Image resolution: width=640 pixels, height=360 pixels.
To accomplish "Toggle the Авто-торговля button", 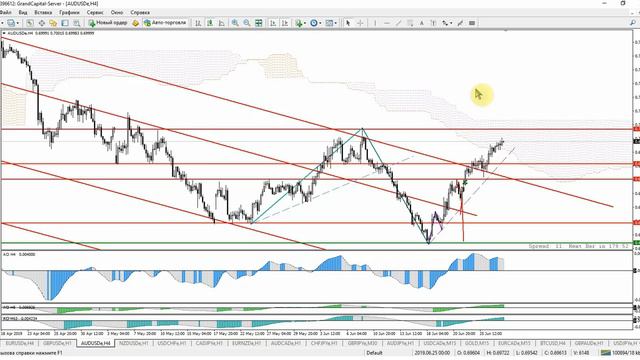I will pos(165,23).
